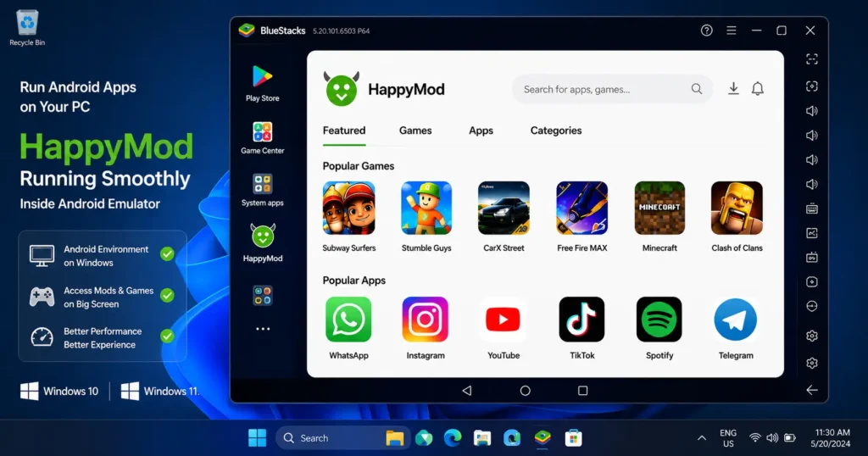
Task: Switch to the Categories tab
Action: pyautogui.click(x=556, y=131)
